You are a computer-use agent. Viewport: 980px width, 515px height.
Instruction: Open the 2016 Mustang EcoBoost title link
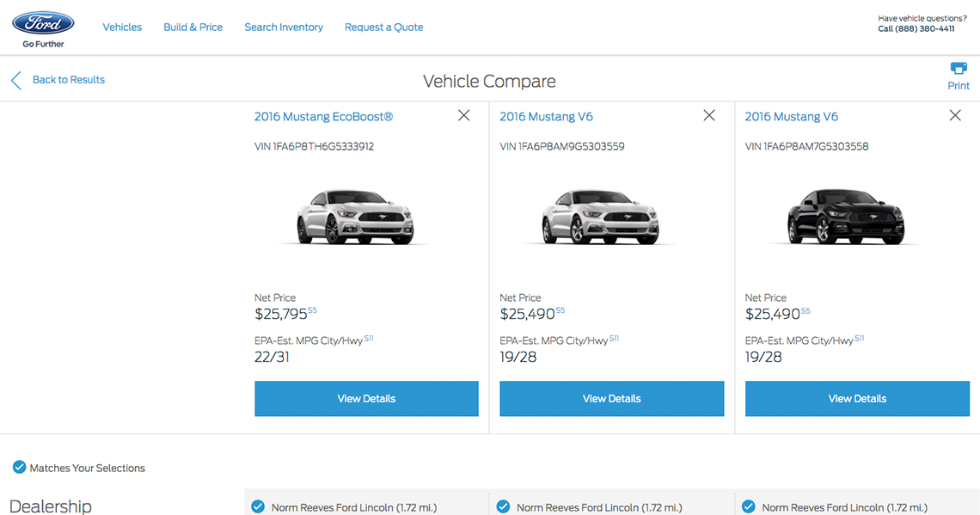pyautogui.click(x=323, y=117)
